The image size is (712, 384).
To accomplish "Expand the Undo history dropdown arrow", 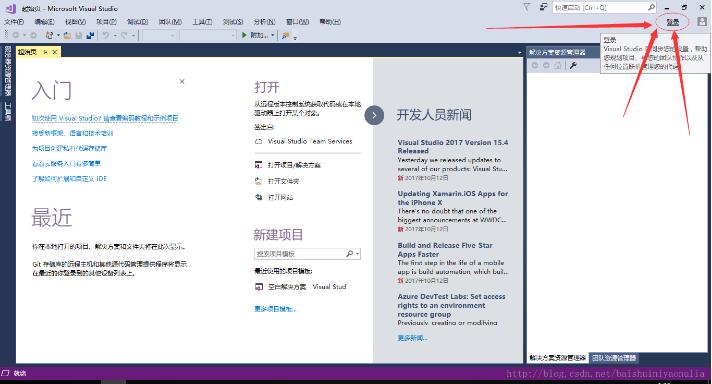I will click(x=114, y=35).
